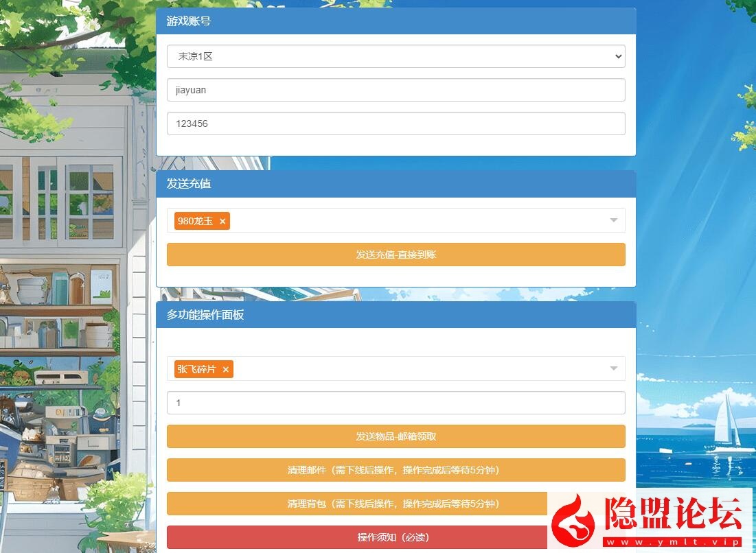Click the 清理邮件 button

pos(396,470)
